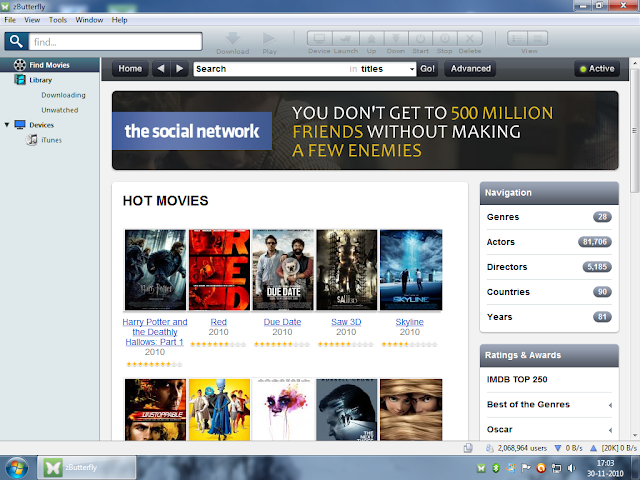This screenshot has width=640, height=480.
Task: Select Unwatched in the sidebar
Action: pos(60,110)
